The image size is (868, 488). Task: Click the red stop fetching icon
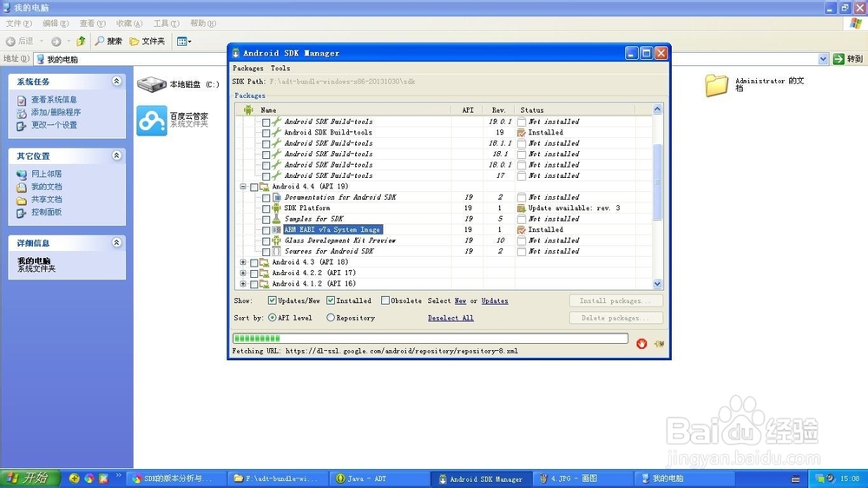[641, 344]
